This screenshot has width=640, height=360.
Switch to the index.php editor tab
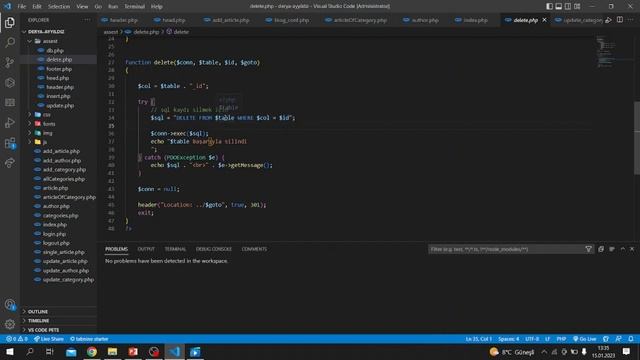(471, 20)
